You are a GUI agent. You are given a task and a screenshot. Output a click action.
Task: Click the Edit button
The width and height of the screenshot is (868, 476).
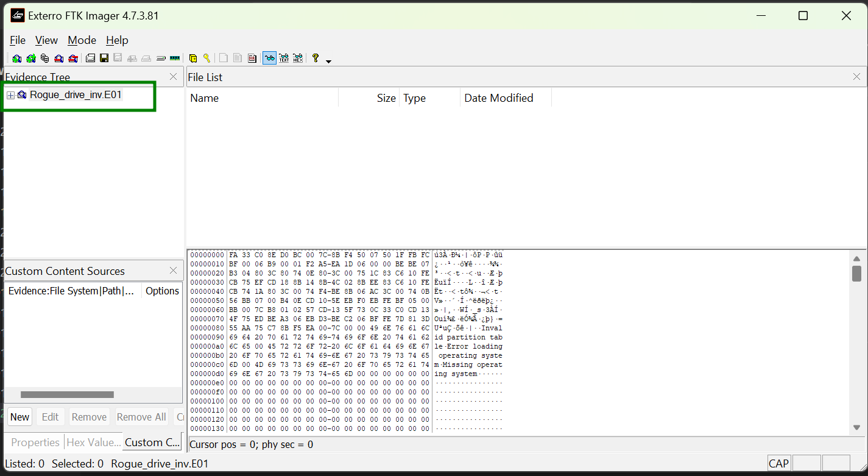click(50, 417)
